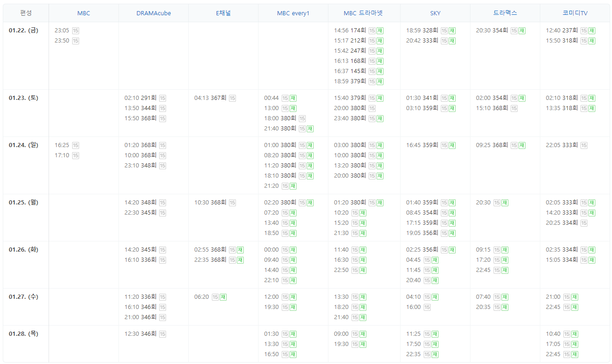Select the 01.23. (토) date row label
Viewport: 612px width, 364px height.
[x=24, y=98]
